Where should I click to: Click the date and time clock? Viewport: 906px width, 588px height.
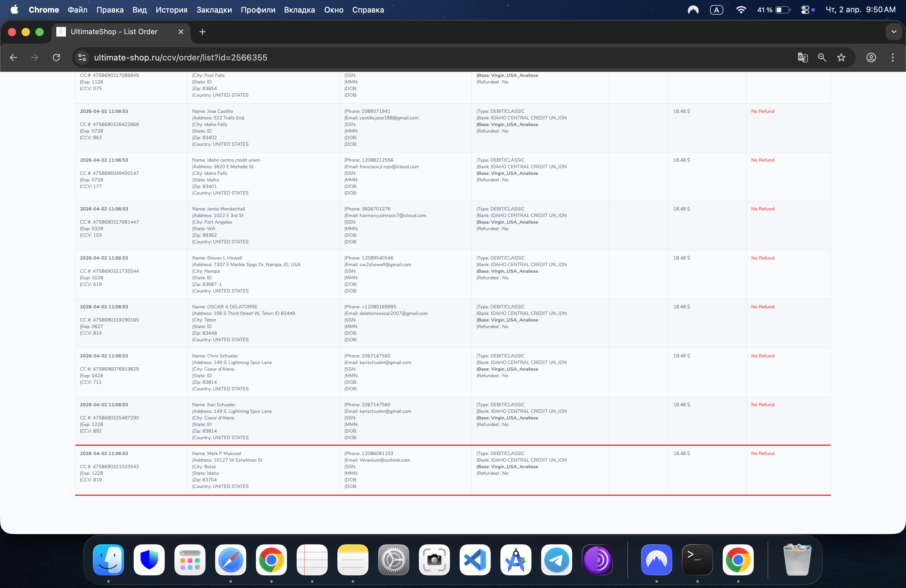860,10
